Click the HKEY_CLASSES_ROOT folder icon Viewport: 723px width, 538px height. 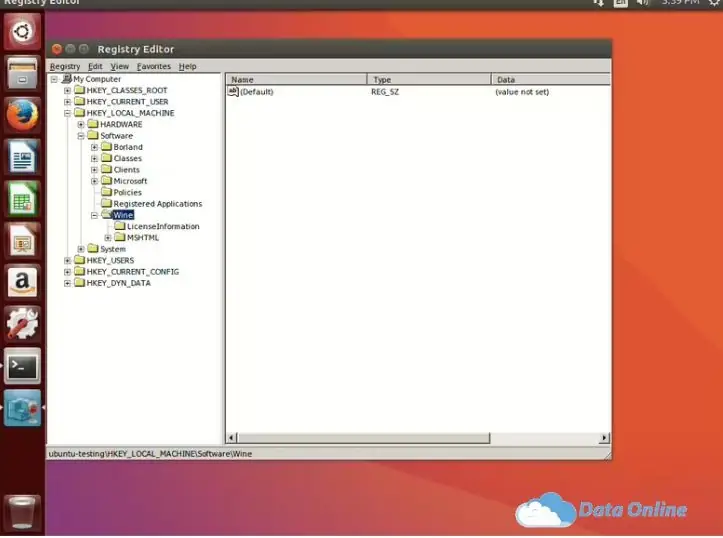[x=80, y=90]
